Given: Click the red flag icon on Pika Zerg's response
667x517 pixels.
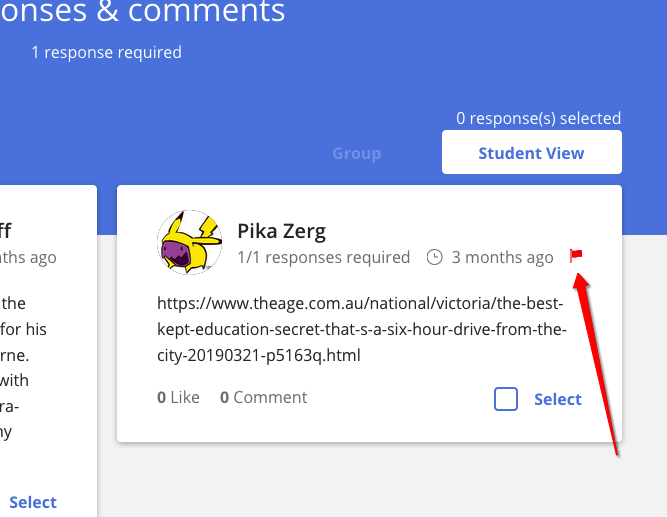Looking at the screenshot, I should [x=576, y=256].
